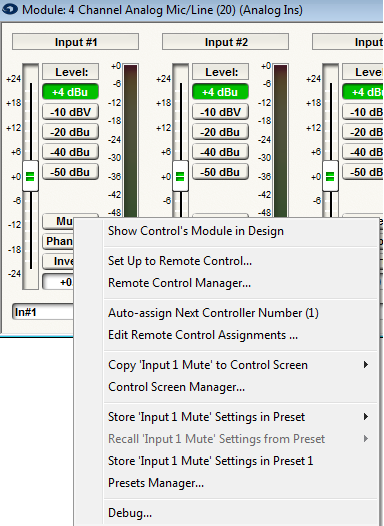384x526 pixels.
Task: Select -50 dBu level for Input #2
Action: pos(220,172)
